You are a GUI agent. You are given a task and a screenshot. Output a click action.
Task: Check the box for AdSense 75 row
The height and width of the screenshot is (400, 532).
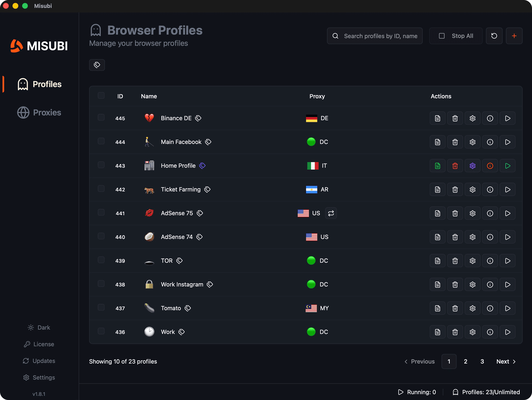(x=101, y=213)
